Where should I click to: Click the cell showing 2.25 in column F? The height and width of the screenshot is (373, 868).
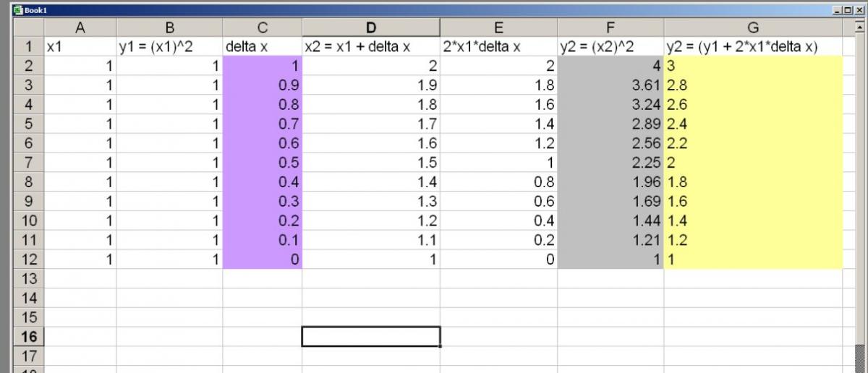coord(610,163)
